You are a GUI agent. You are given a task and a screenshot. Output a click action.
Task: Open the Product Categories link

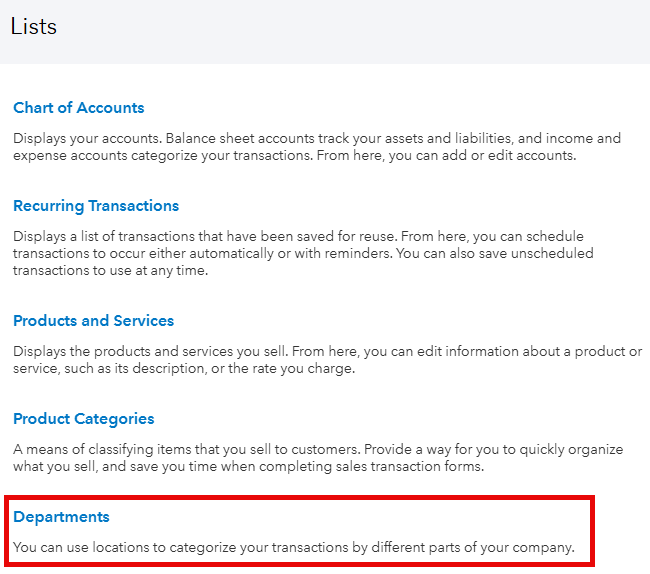point(83,419)
